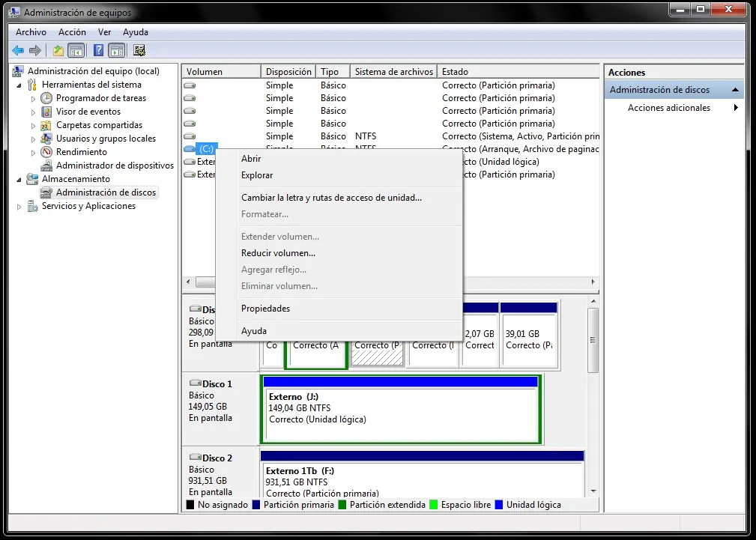Screen dimensions: 756x540
Task: Click the Disco 1 disk label
Action: pos(217,384)
